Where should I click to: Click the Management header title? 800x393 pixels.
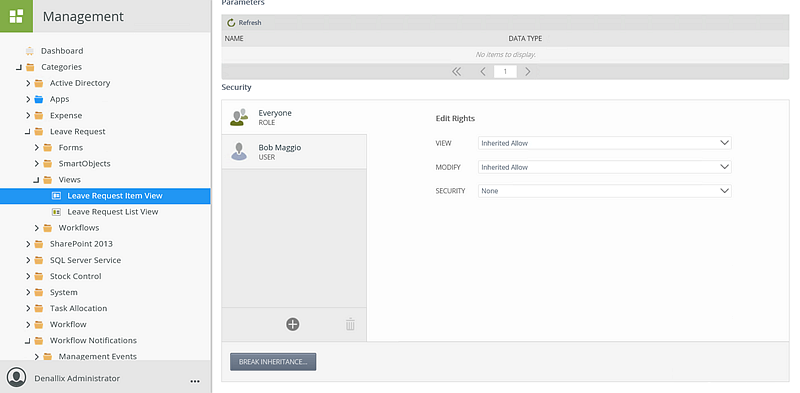tap(83, 16)
